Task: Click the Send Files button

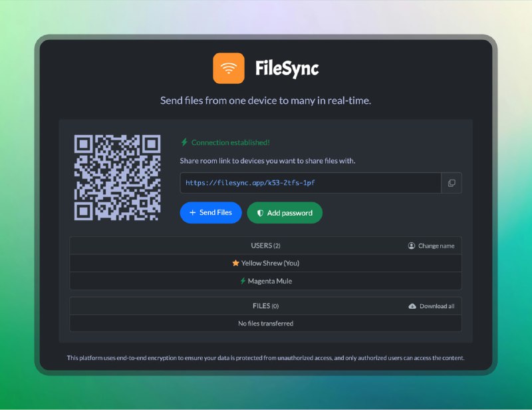Action: click(x=211, y=213)
